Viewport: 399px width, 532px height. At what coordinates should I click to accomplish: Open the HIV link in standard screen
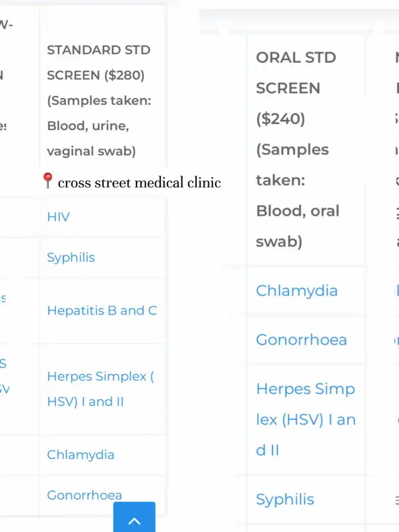(x=59, y=217)
